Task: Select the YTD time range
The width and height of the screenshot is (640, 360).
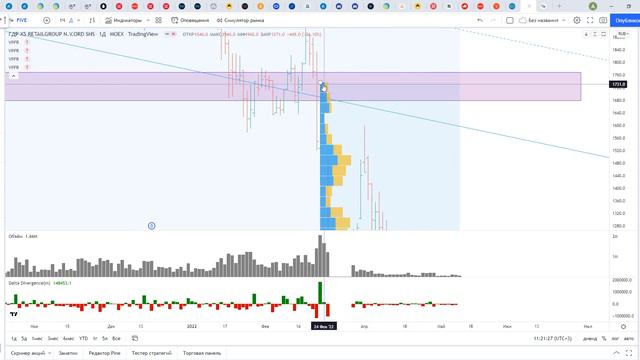Action: click(83, 338)
